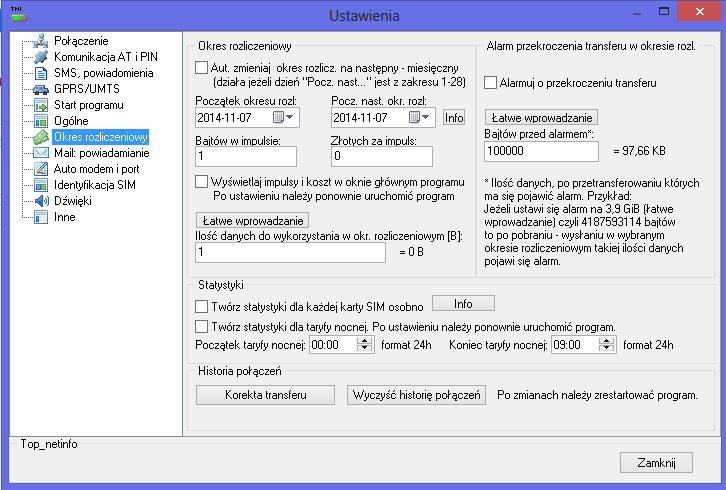Click the Połączenie network icon in sidebar

(41, 41)
